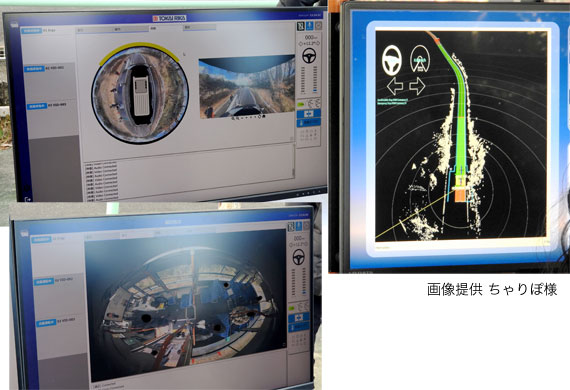
Task: Click the logout icon at upper monitor's bottom-left corner
Action: pyautogui.click(x=28, y=199)
